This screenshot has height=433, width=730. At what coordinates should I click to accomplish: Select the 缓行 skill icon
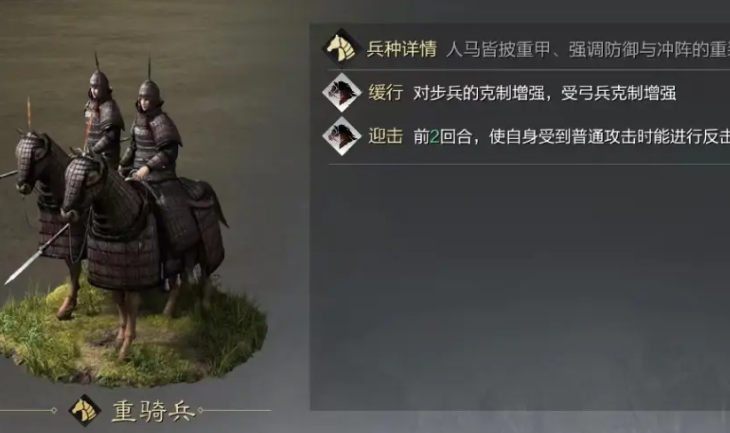pyautogui.click(x=342, y=92)
